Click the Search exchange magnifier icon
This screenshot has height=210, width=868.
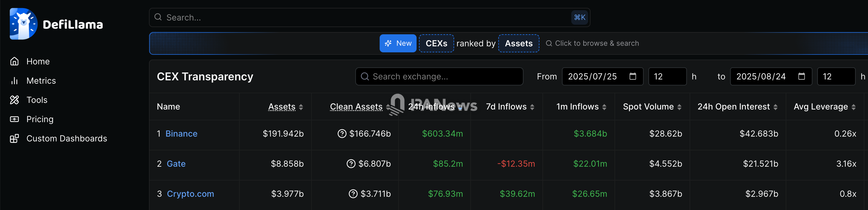(x=365, y=77)
